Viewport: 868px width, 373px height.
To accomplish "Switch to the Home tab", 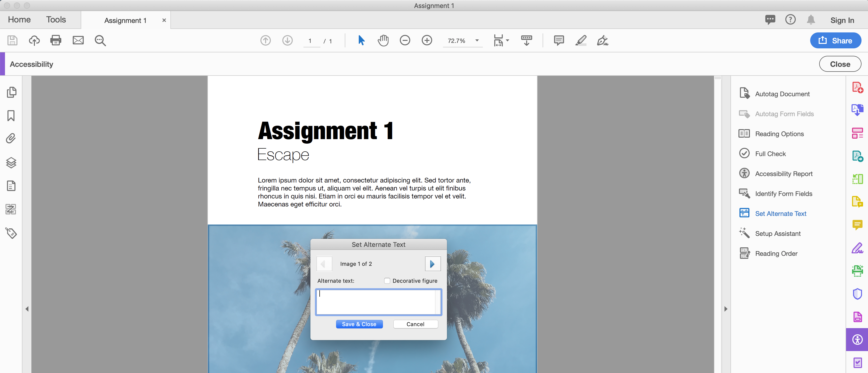I will coord(19,19).
